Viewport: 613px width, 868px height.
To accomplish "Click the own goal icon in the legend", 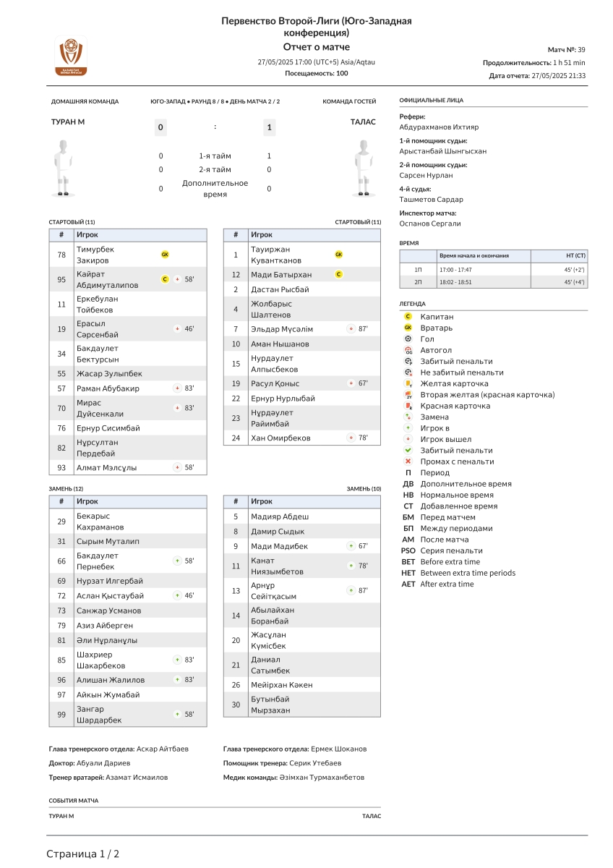I will coord(408,350).
